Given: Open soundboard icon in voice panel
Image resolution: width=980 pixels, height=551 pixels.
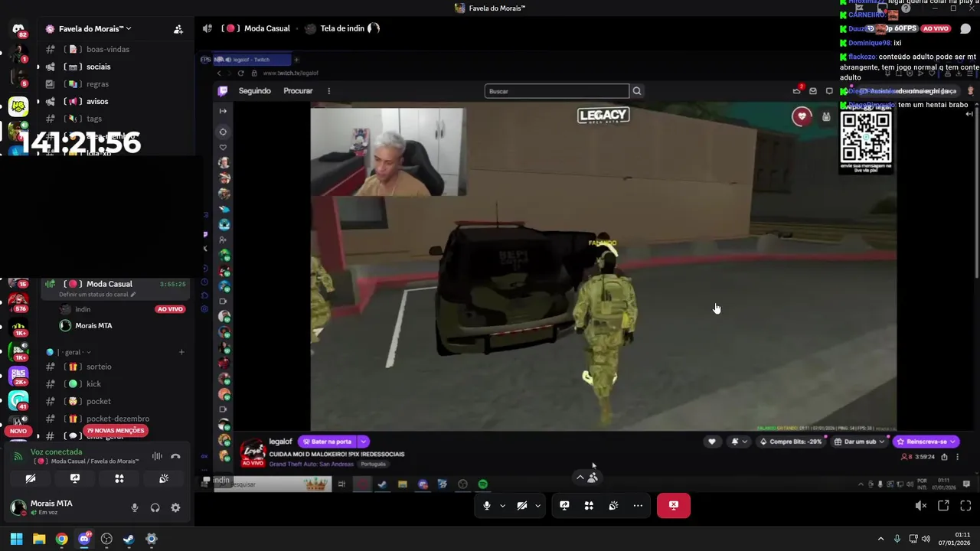Looking at the screenshot, I should 164,478.
